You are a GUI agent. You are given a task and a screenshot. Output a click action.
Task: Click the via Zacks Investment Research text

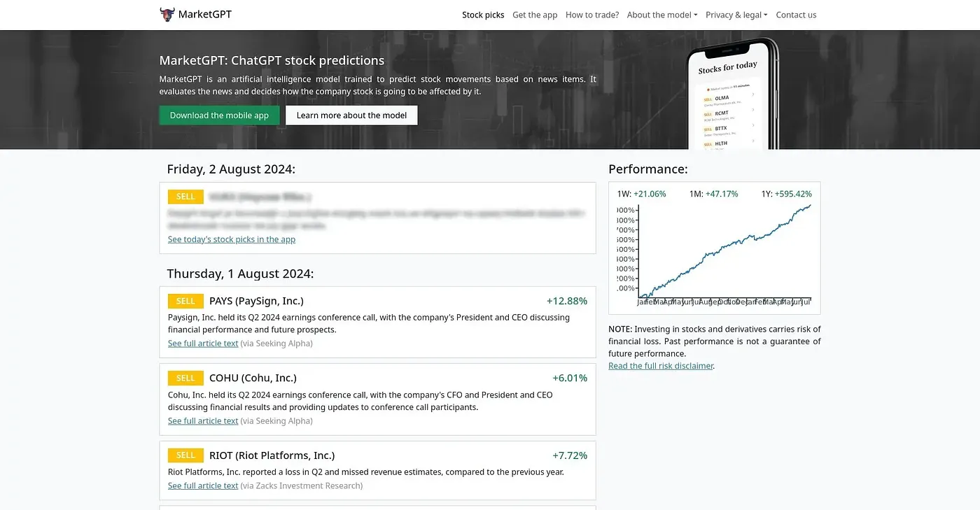302,486
